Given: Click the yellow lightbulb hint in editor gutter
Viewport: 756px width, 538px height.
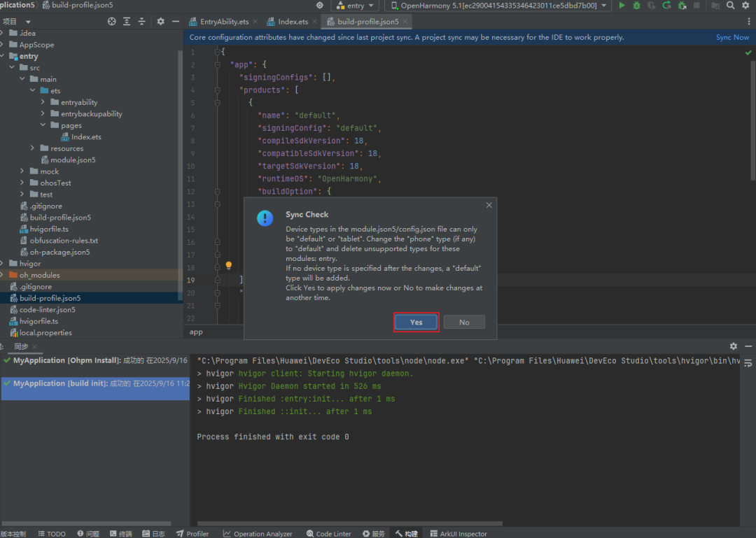Looking at the screenshot, I should click(229, 265).
